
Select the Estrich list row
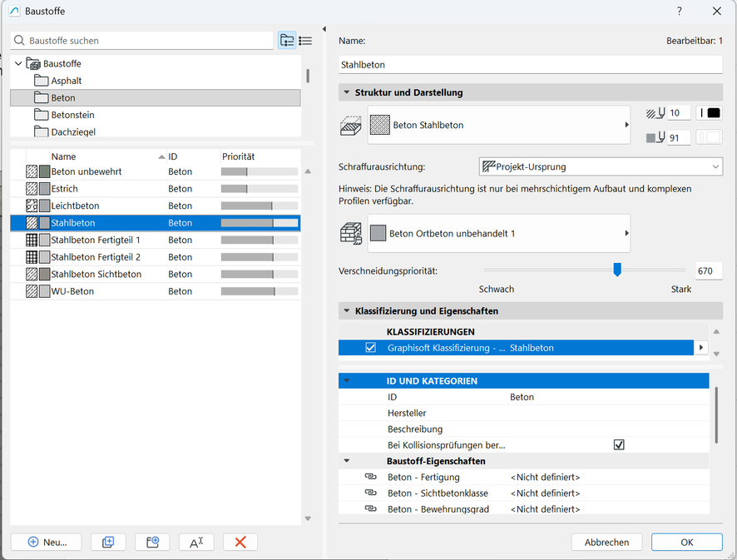pyautogui.click(x=155, y=189)
